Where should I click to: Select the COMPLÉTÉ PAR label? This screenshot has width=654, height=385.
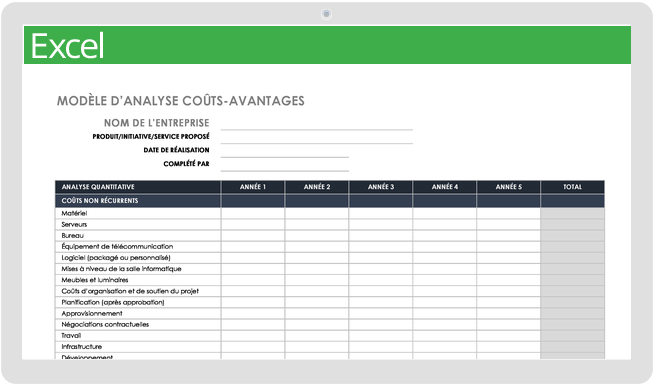pyautogui.click(x=186, y=164)
